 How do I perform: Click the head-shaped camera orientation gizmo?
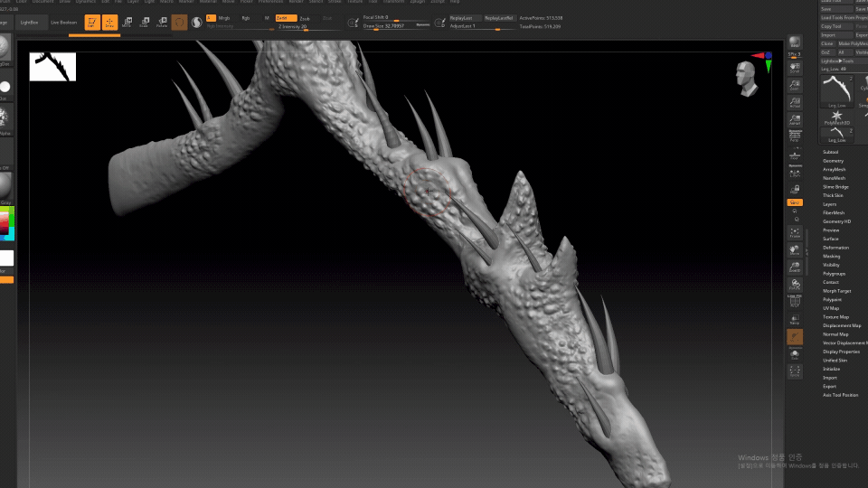747,79
